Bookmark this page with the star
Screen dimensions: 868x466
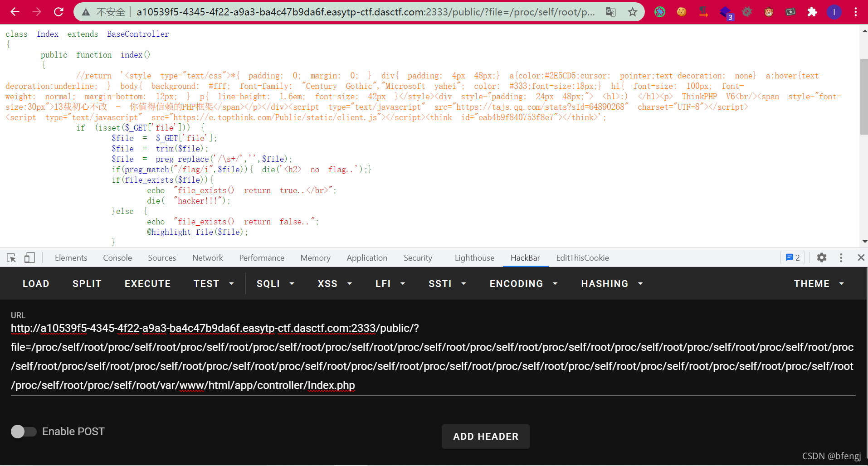(x=633, y=12)
